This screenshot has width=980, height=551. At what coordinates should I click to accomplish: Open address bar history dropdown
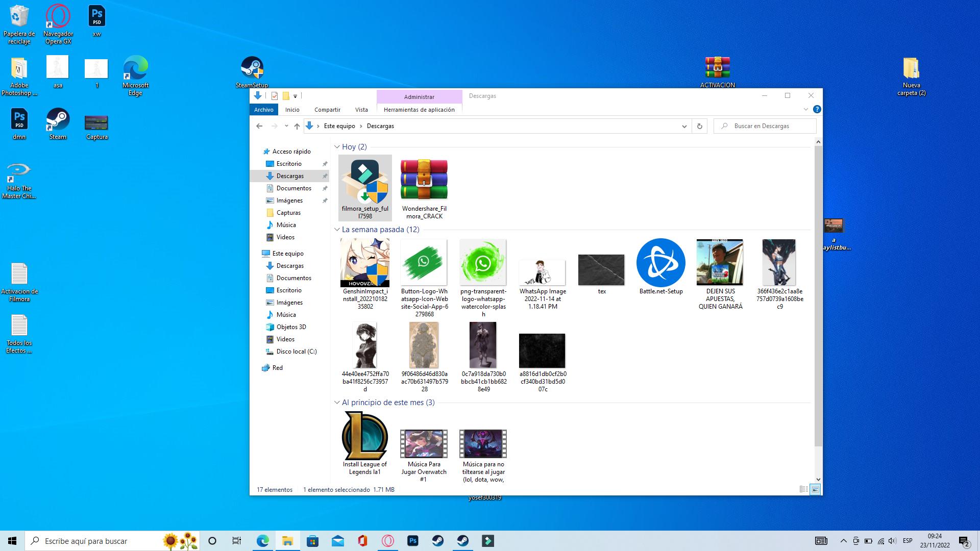[x=684, y=126]
